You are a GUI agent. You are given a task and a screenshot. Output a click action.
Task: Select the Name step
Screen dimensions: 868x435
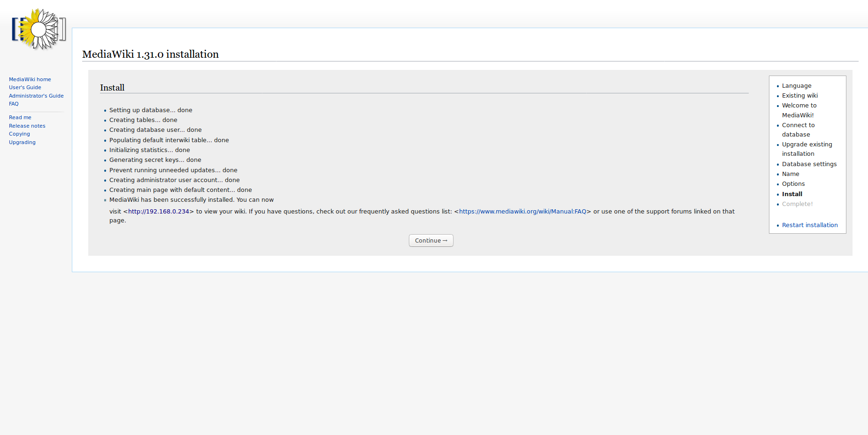(791, 174)
